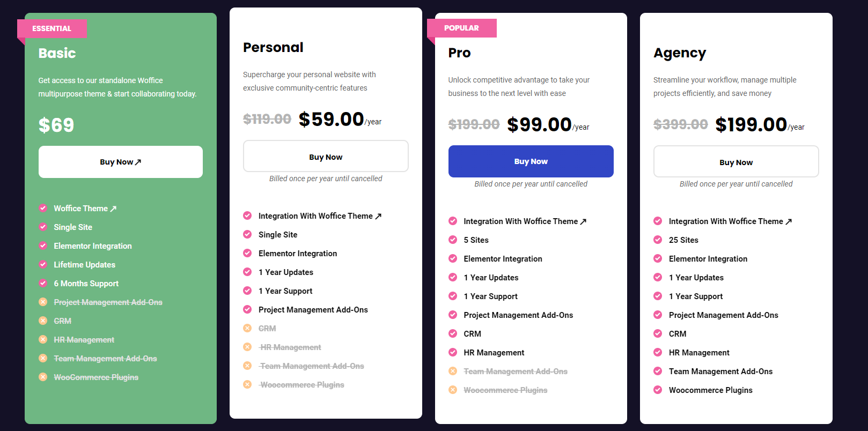This screenshot has height=431, width=868.
Task: Open Integration With Woffice Theme in Personal
Action: pyautogui.click(x=320, y=216)
